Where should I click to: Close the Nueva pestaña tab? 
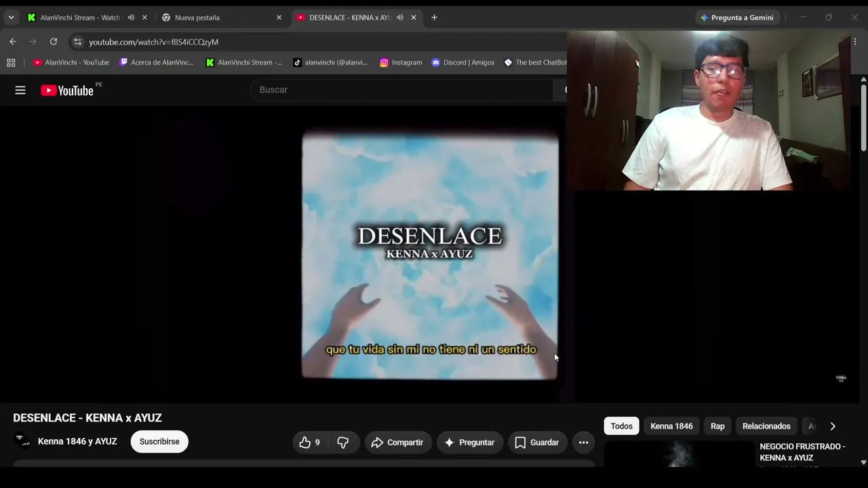tap(279, 18)
